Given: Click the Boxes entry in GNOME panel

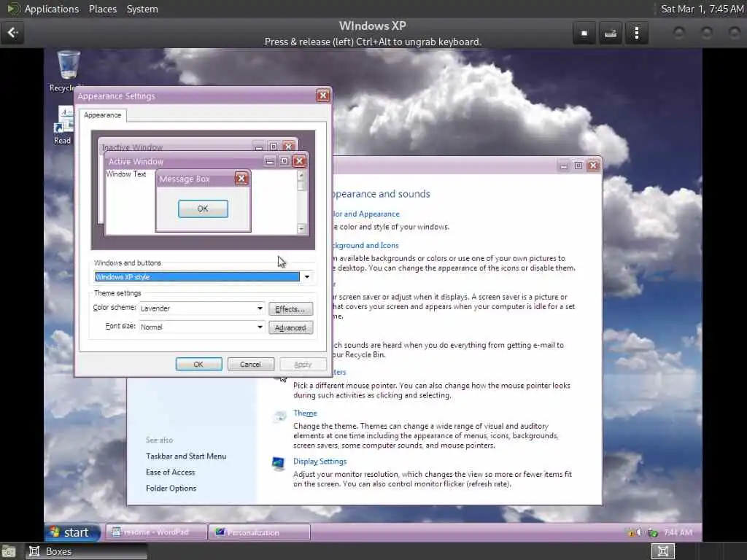Looking at the screenshot, I should (x=86, y=551).
